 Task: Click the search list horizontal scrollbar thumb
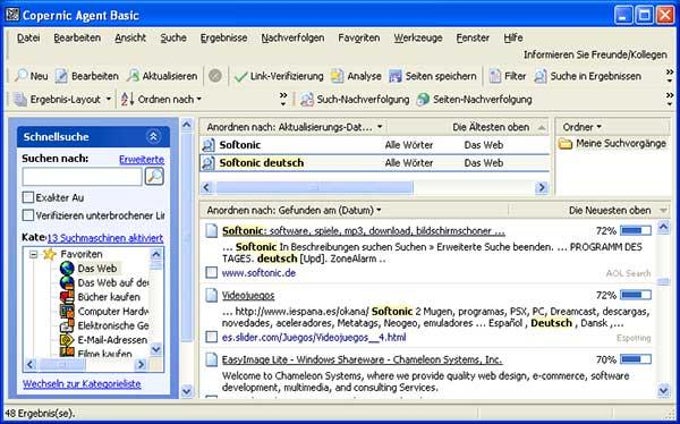pos(314,188)
